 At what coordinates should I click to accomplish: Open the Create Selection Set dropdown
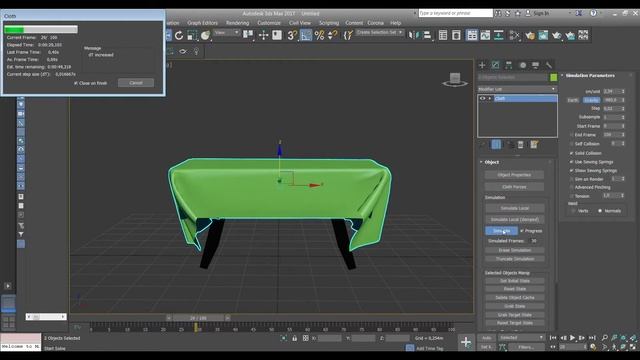(x=379, y=32)
